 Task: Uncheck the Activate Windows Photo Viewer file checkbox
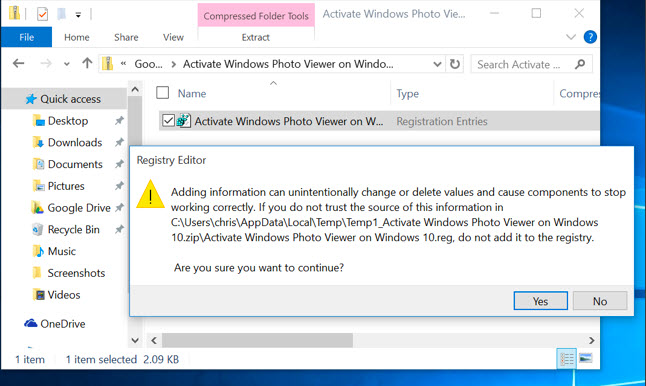click(168, 121)
